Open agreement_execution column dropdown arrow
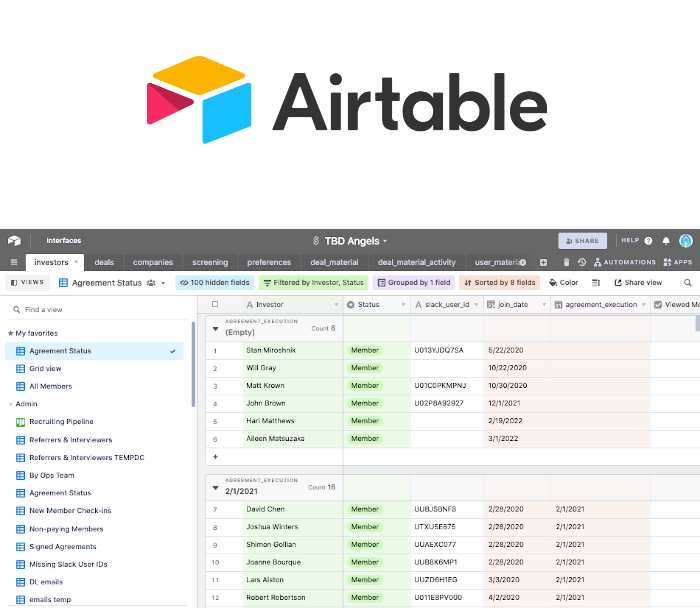Screen dimensions: 700x608 pos(643,305)
